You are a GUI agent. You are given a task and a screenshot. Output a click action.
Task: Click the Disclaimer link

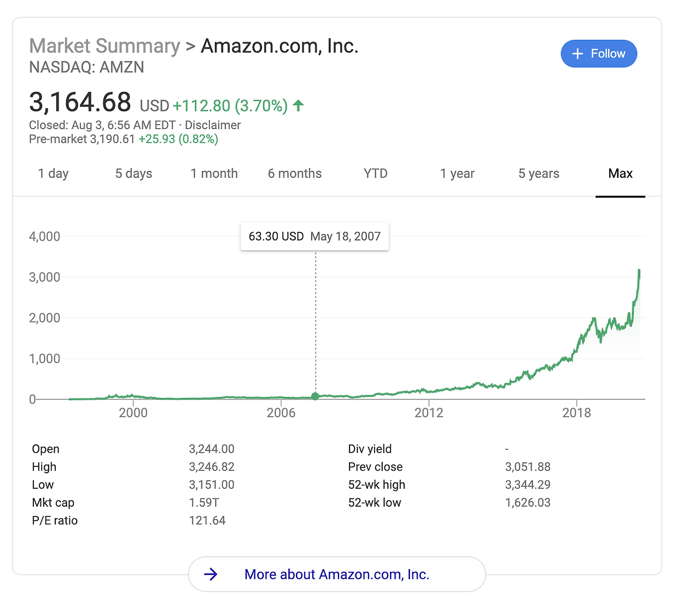tap(213, 125)
